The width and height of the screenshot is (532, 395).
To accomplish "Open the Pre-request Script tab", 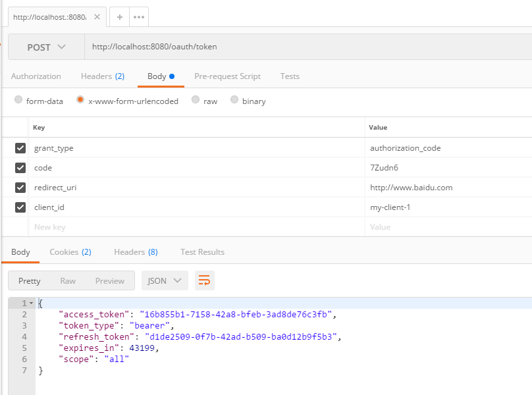I will (227, 76).
